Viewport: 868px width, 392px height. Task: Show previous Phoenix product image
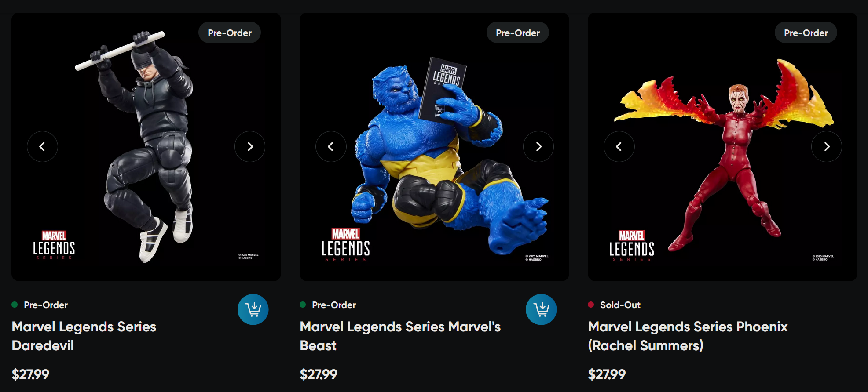pyautogui.click(x=619, y=147)
